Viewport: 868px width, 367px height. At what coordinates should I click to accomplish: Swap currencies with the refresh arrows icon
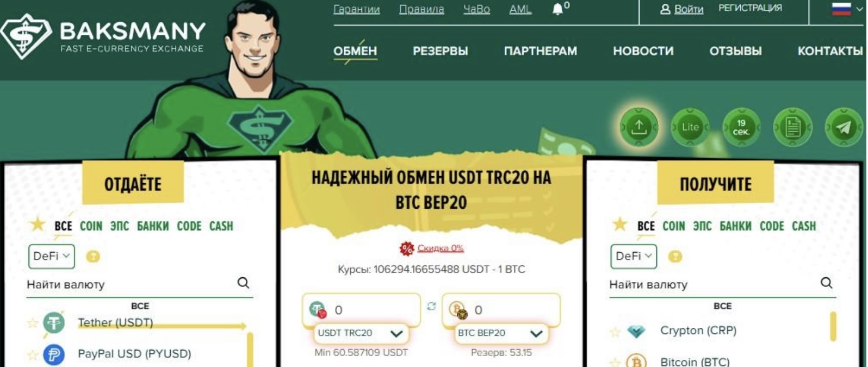pyautogui.click(x=431, y=307)
